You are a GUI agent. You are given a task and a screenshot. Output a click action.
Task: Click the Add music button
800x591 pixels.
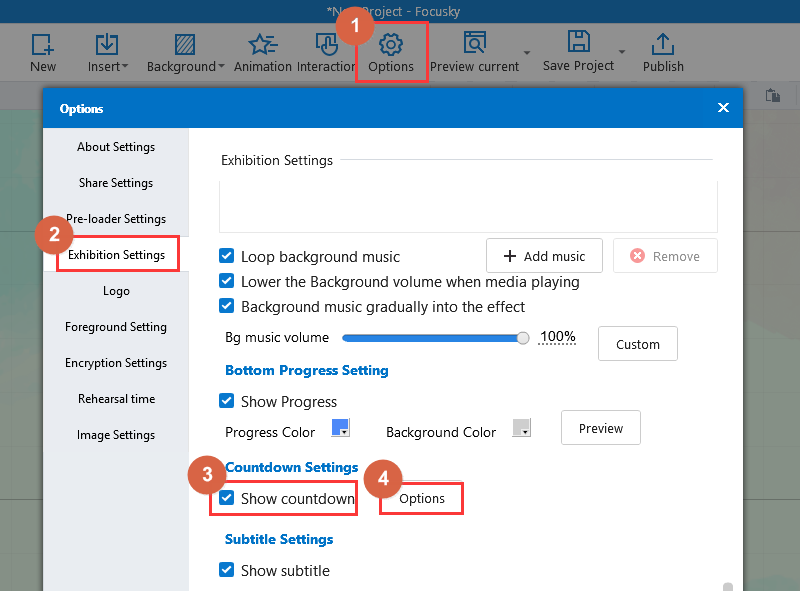(x=544, y=256)
